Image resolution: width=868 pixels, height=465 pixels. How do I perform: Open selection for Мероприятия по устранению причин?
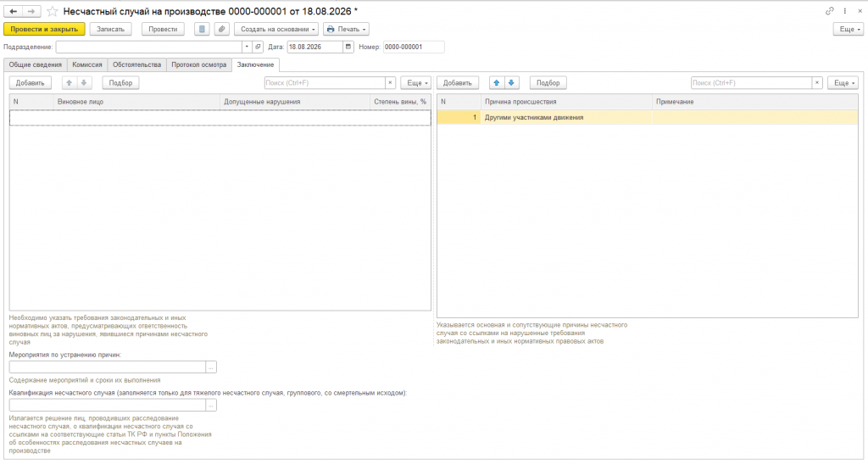tap(211, 367)
